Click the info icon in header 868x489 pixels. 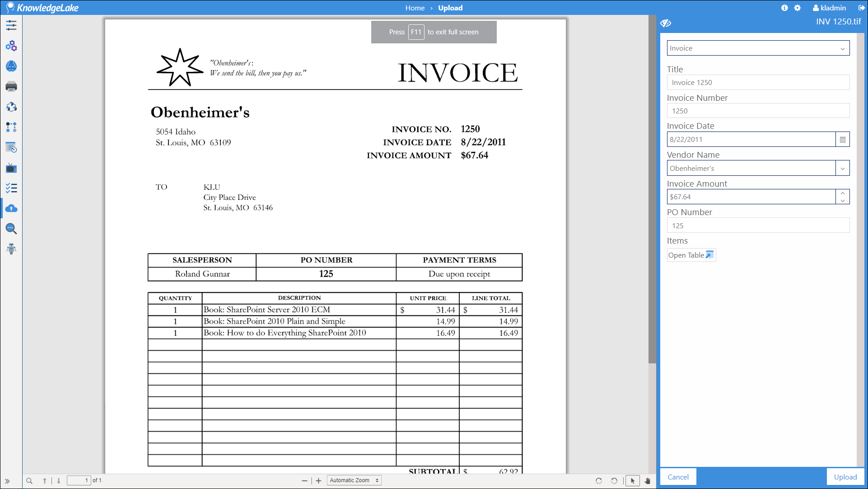click(x=784, y=8)
